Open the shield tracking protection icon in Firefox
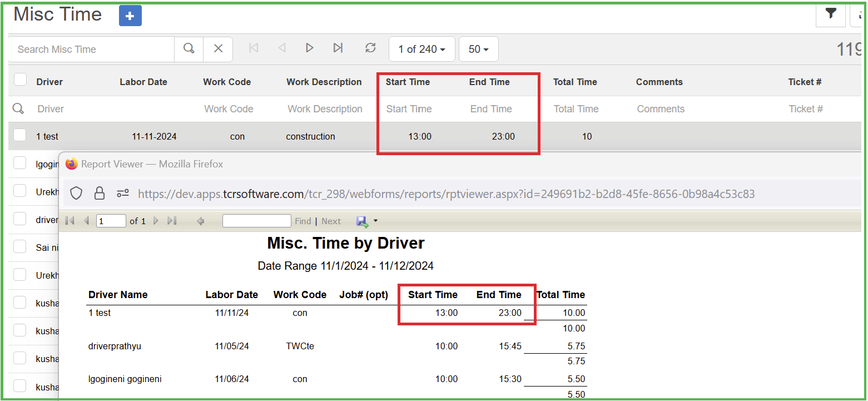The image size is (868, 401). (x=76, y=194)
